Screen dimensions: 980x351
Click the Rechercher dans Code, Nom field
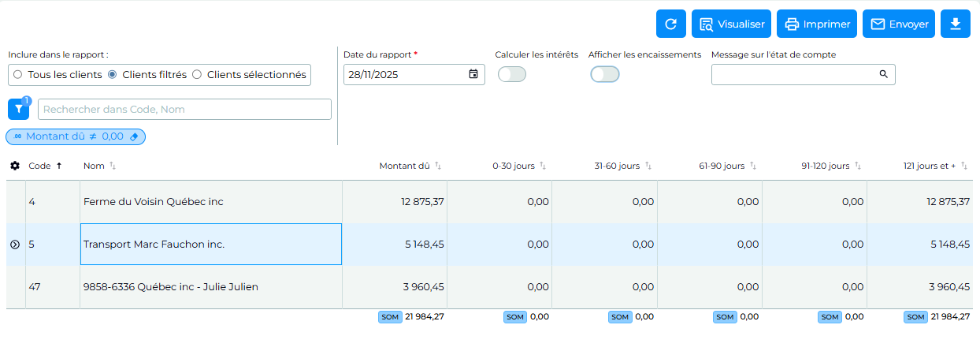tap(185, 110)
